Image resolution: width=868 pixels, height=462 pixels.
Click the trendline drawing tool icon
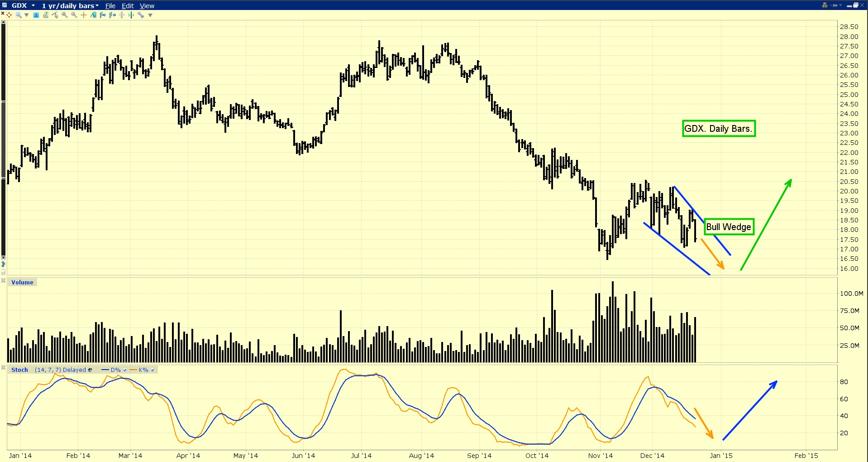[x=55, y=15]
